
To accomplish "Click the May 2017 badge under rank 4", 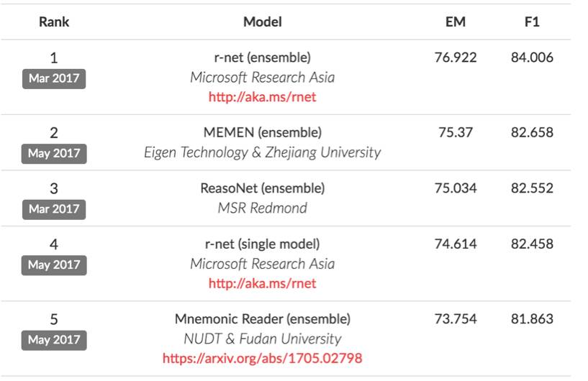I will click(x=54, y=265).
